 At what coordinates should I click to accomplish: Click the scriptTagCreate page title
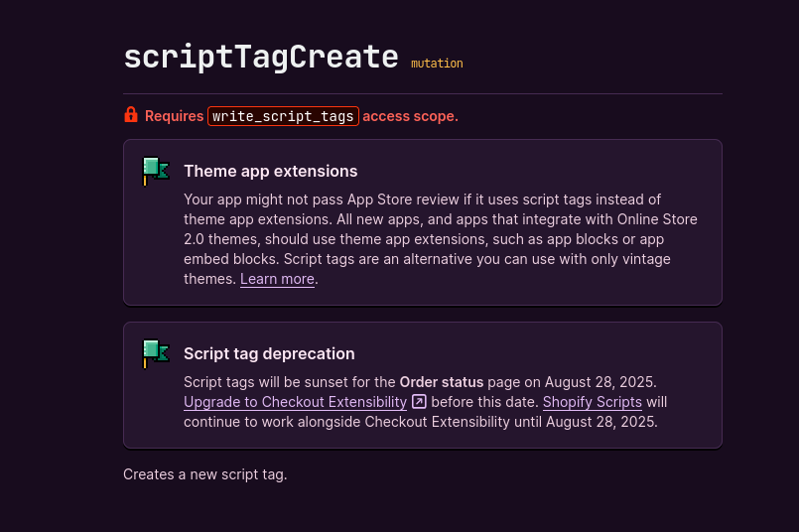[x=260, y=57]
